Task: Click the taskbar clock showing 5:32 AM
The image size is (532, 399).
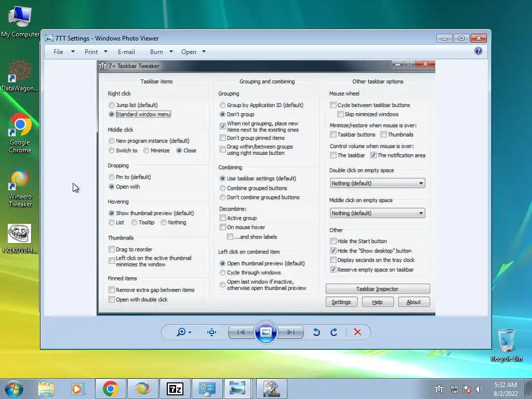Action: pos(506,389)
